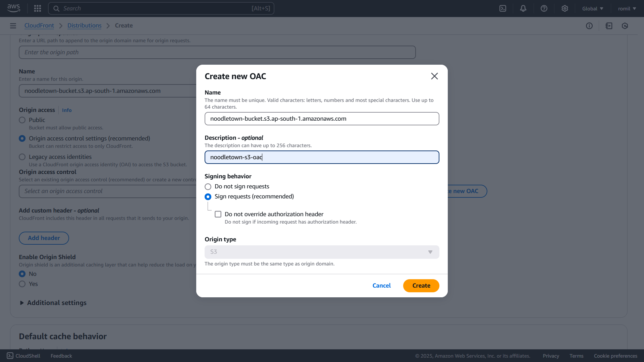Viewport: 644px width, 362px height.
Task: Check Do not override authorization header
Action: tap(218, 214)
